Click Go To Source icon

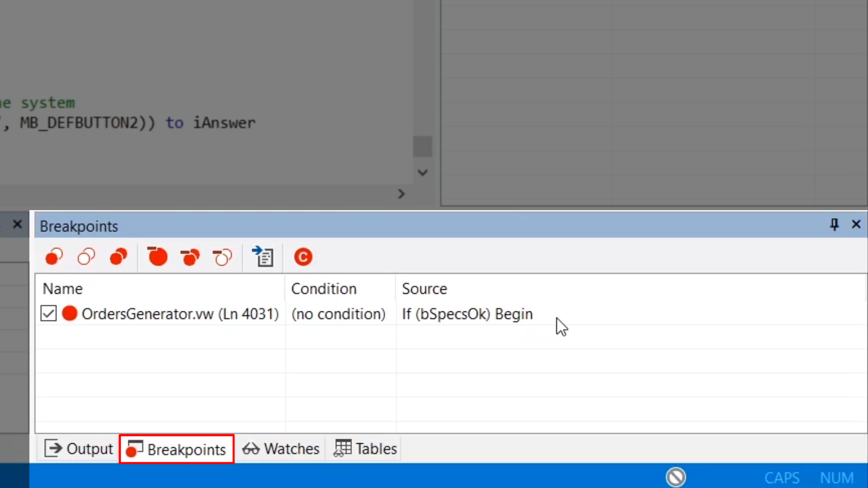[x=263, y=257]
